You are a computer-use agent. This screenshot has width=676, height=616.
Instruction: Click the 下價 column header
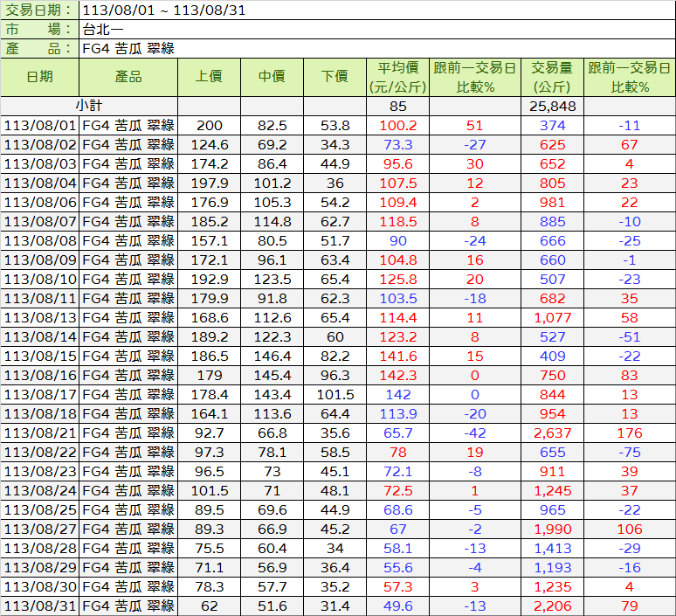335,77
